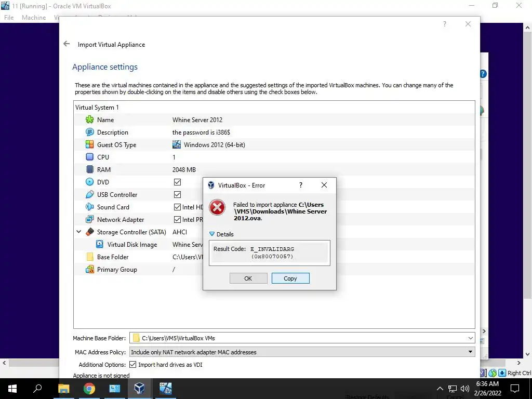Click the Windows 2012 OS logo icon
Viewport: 532px width, 399px height.
click(x=177, y=144)
